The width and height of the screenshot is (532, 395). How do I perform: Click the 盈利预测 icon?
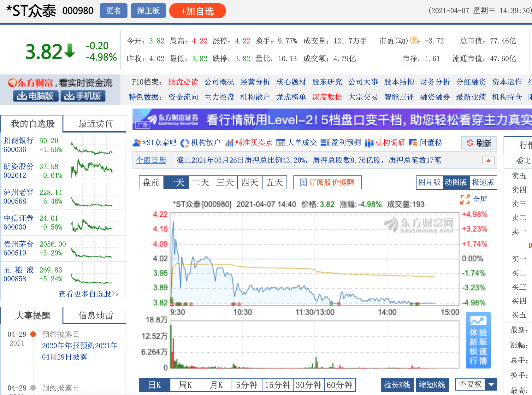[325, 143]
